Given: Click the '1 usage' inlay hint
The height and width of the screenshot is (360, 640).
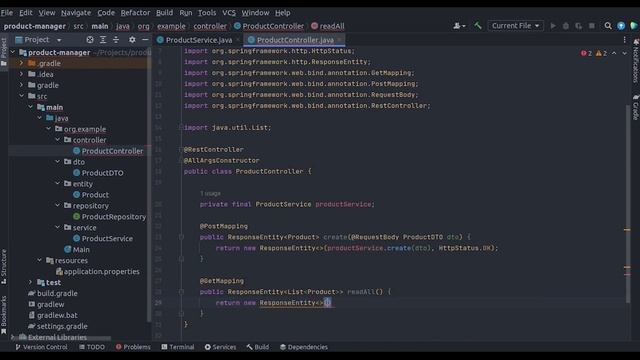Looking at the screenshot, I should coord(210,193).
